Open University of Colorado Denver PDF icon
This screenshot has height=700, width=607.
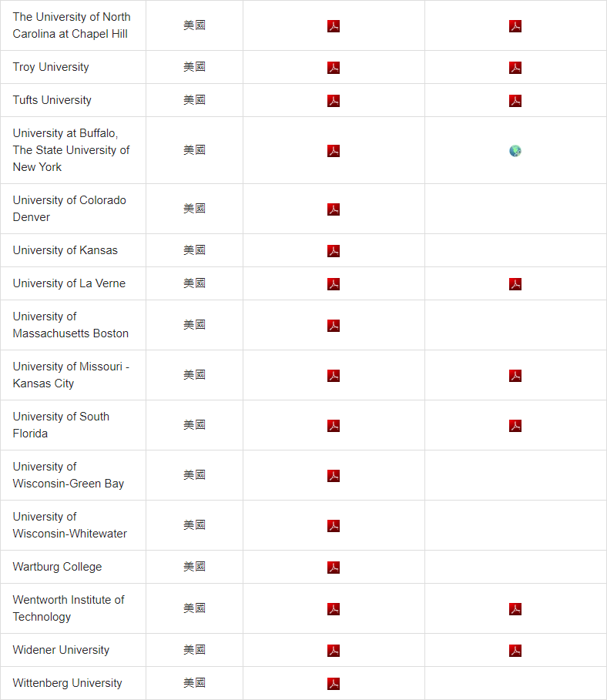point(334,209)
